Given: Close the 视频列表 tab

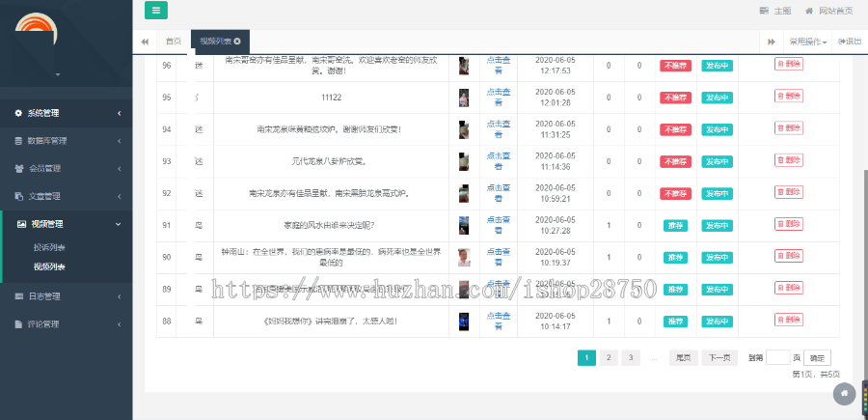Looking at the screenshot, I should (x=237, y=42).
